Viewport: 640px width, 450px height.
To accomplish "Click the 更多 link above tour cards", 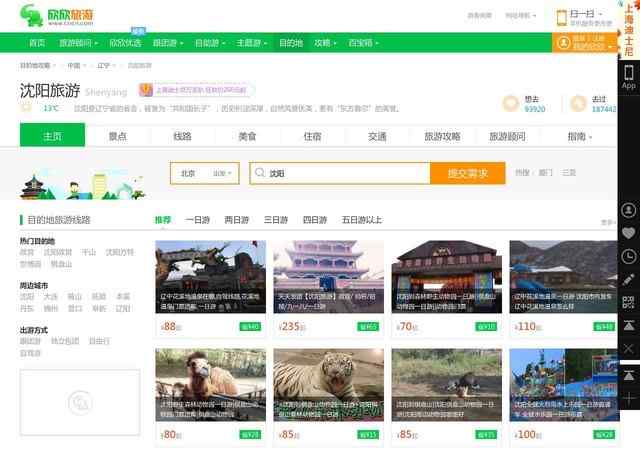I will 608,222.
